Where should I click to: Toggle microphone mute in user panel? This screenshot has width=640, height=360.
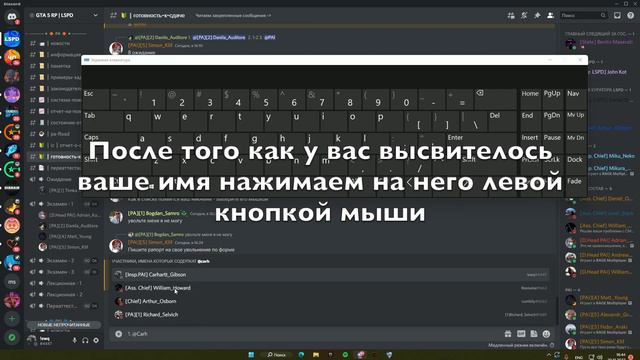click(75, 340)
